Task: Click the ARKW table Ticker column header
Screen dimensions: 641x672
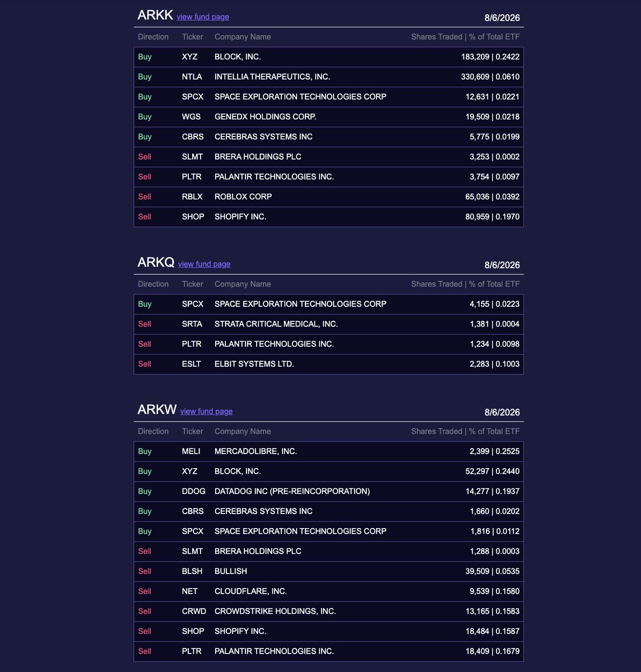Action: click(x=193, y=431)
